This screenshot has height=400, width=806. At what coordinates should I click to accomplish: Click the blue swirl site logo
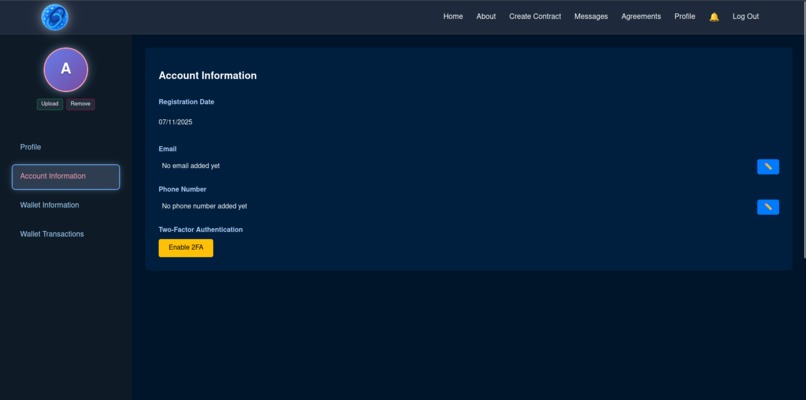(x=54, y=17)
